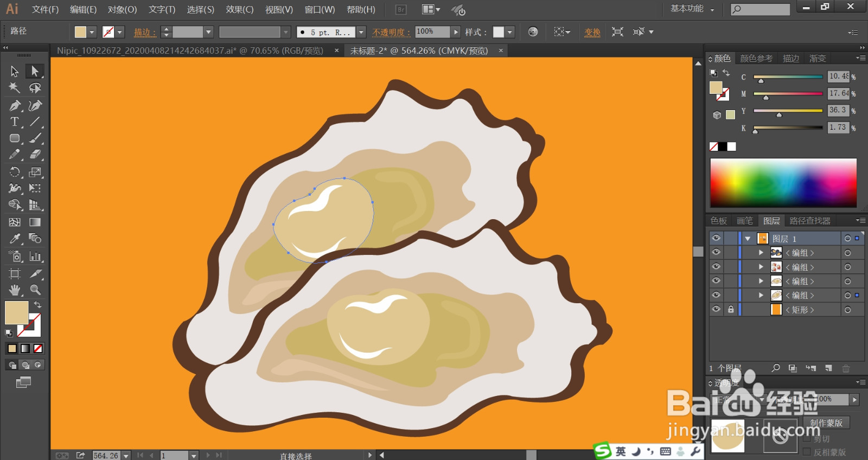Select the Lasso tool
This screenshot has height=460, width=868.
[x=35, y=88]
